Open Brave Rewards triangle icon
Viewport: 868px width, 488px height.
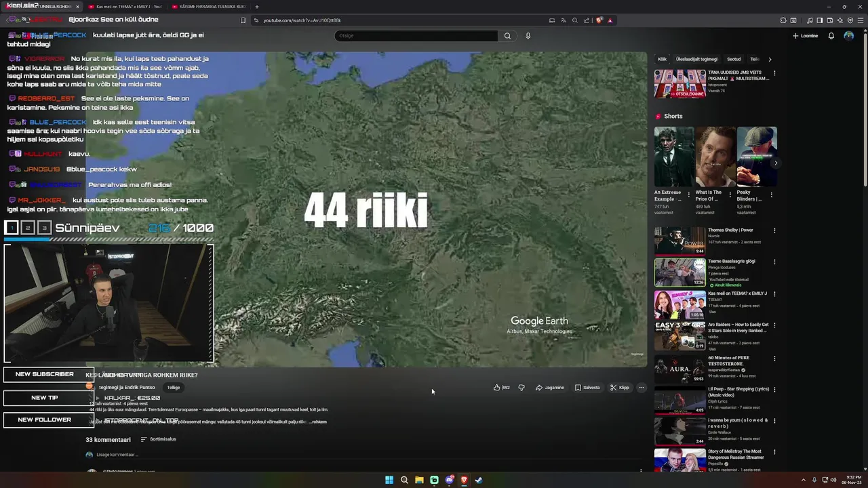pyautogui.click(x=610, y=20)
